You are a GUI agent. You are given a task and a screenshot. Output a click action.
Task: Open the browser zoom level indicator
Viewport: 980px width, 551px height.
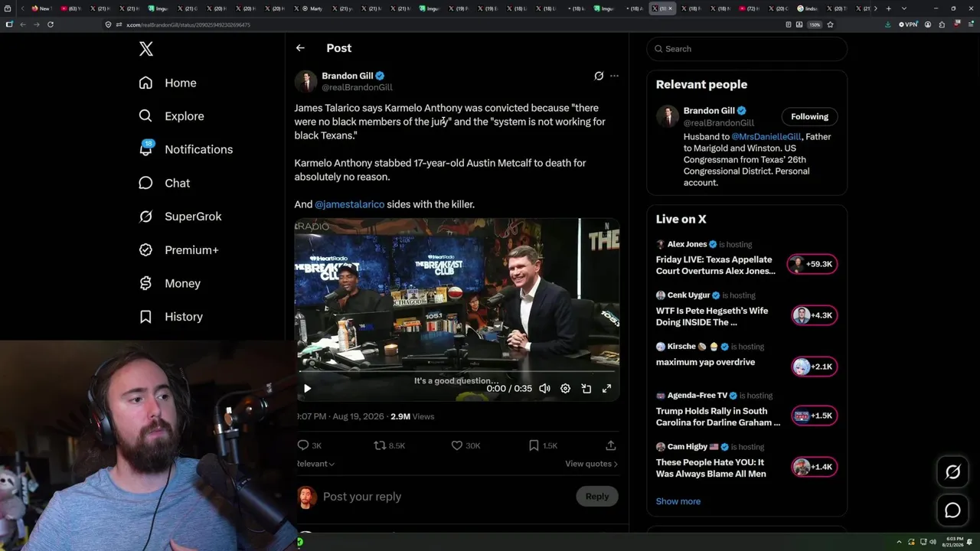[x=815, y=24]
